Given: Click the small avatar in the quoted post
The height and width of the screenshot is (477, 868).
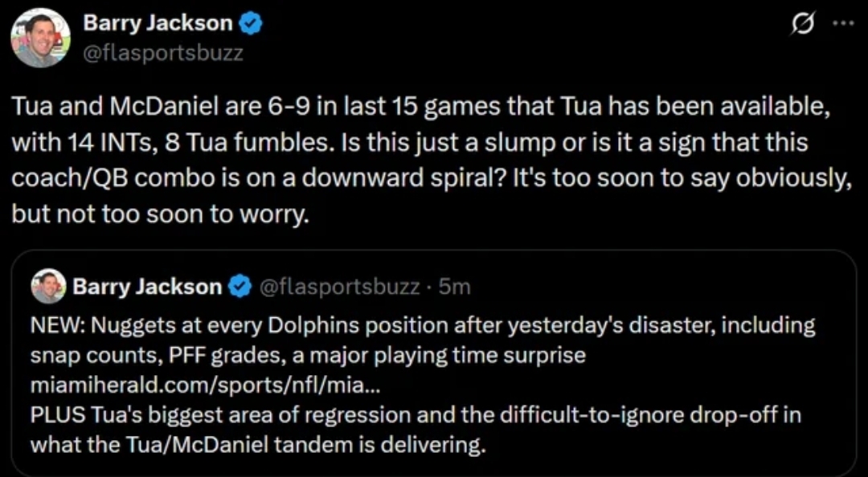Looking at the screenshot, I should pos(48,286).
